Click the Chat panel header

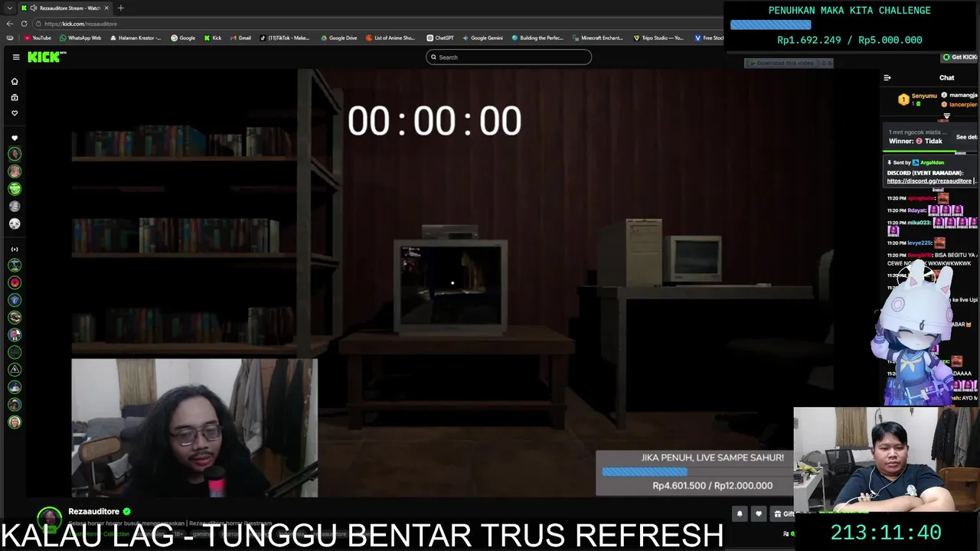click(947, 78)
